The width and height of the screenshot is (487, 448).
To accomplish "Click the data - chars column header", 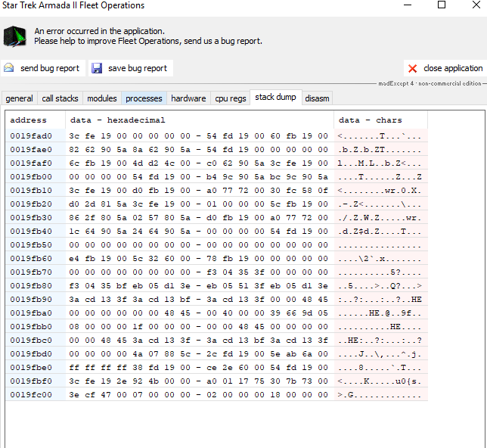I will (381, 120).
